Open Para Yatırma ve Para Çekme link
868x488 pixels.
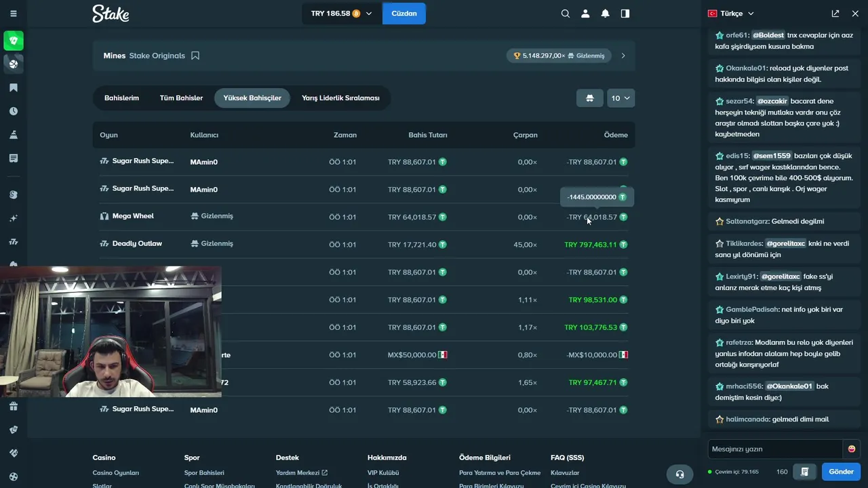[500, 472]
